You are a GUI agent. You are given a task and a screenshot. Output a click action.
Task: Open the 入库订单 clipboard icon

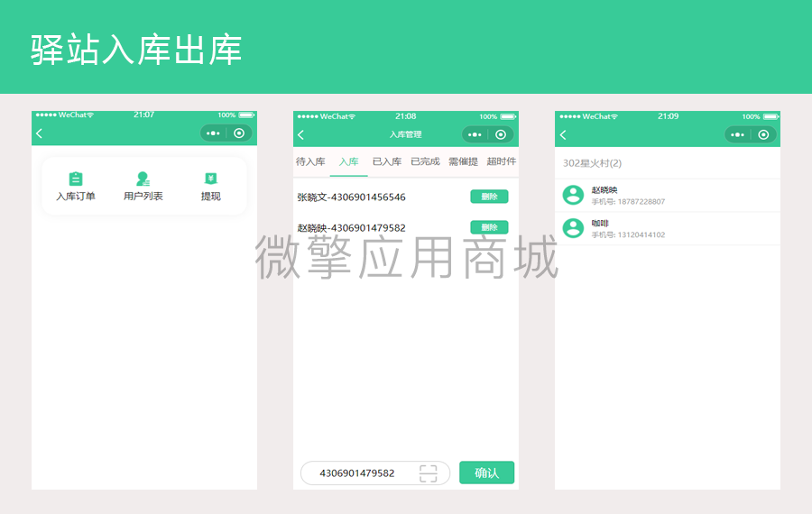point(76,179)
